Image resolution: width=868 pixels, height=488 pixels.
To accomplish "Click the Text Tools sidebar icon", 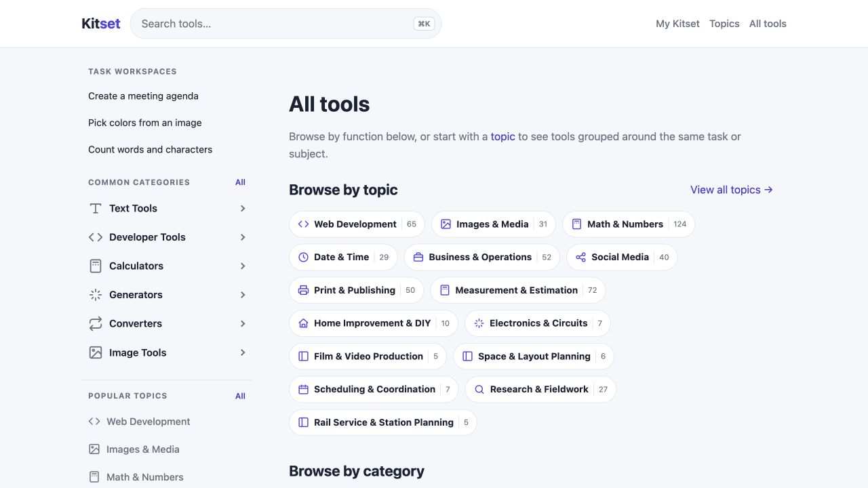I will 96,209.
